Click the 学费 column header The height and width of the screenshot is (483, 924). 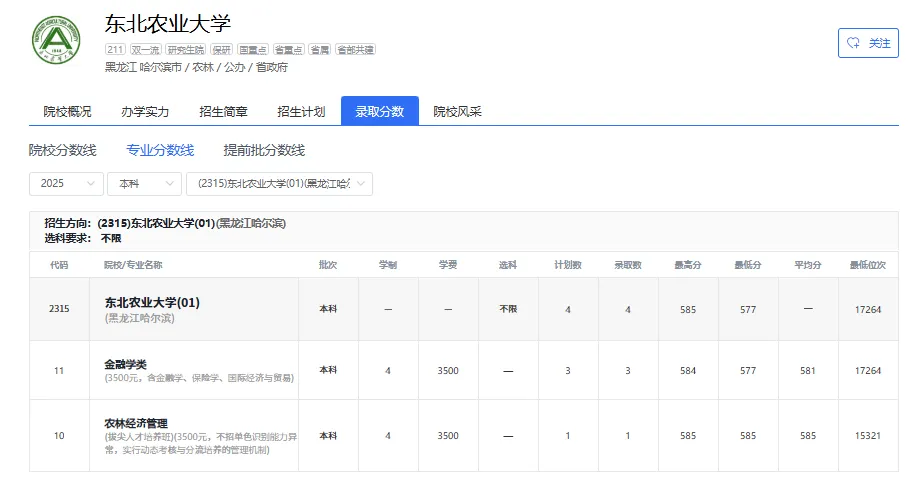[x=448, y=265]
